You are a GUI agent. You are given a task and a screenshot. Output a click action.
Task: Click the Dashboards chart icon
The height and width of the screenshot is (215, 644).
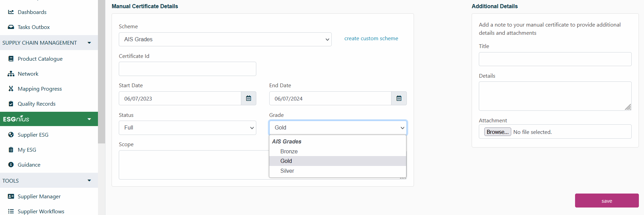point(11,12)
